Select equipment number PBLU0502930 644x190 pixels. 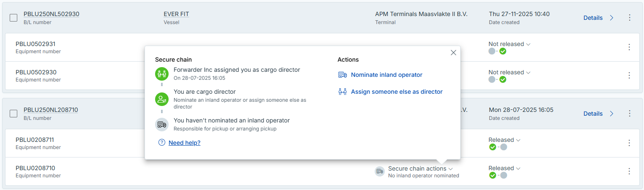tap(36, 72)
